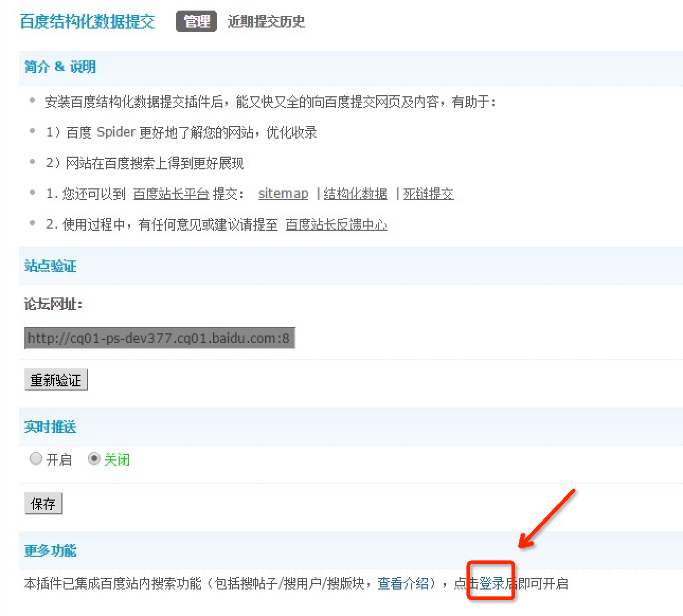Click the 站点验证 section header
This screenshot has height=616, width=683.
(x=50, y=266)
